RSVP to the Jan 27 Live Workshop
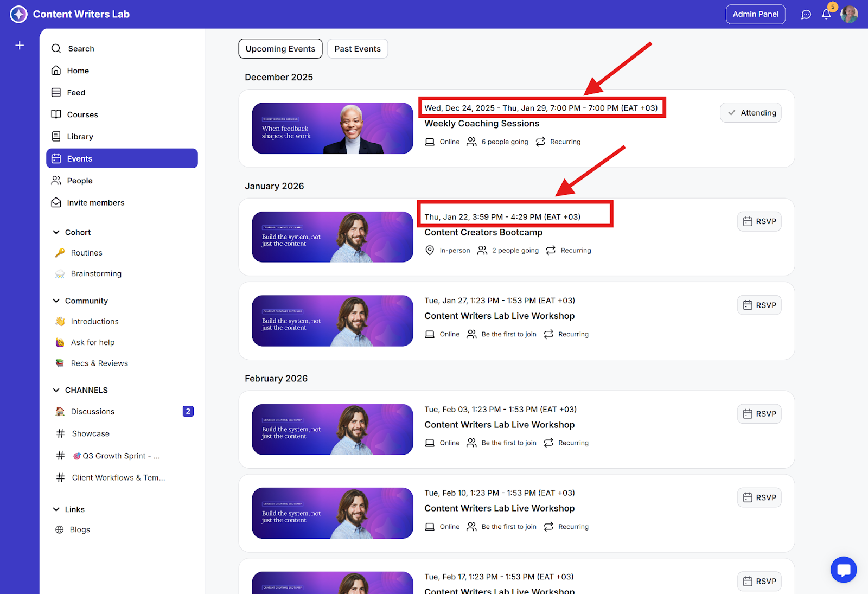Screen dimensions: 868x594 point(759,305)
